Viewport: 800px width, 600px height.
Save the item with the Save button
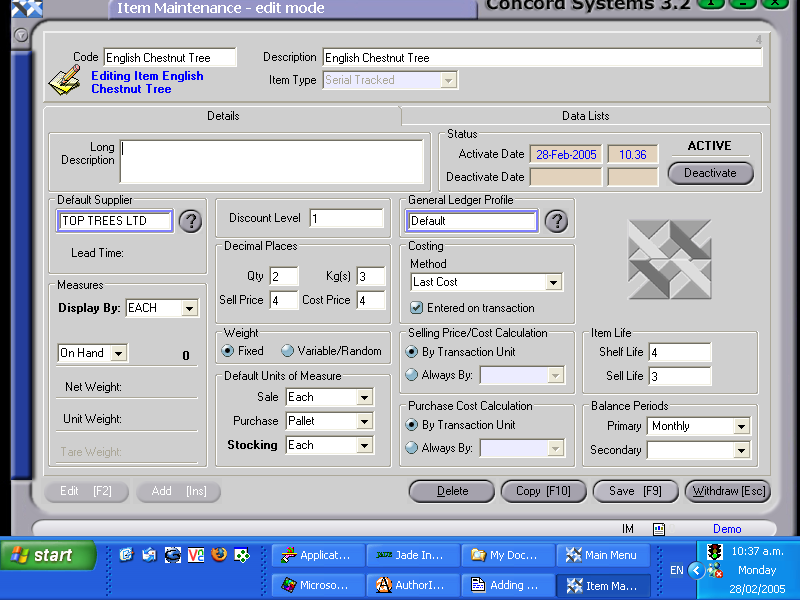pos(635,491)
